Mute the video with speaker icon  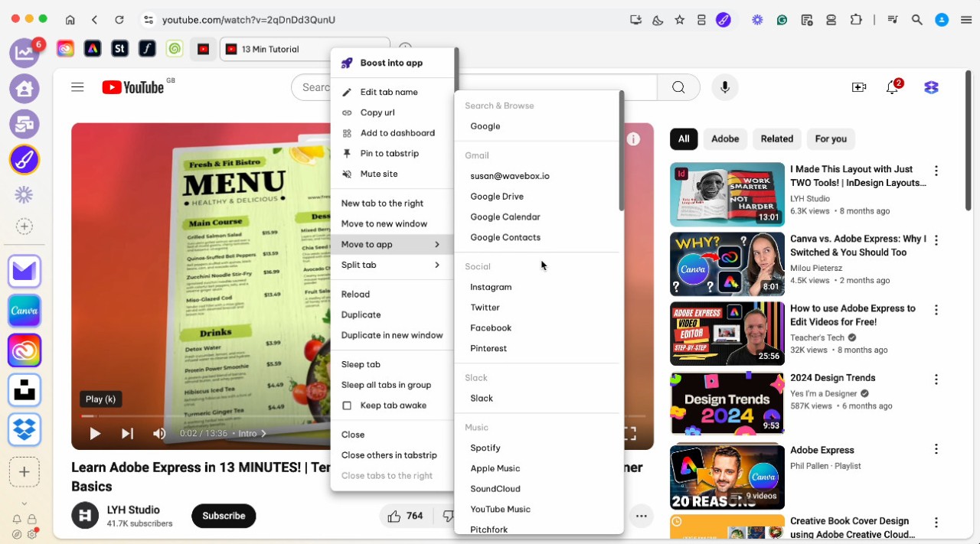(159, 434)
